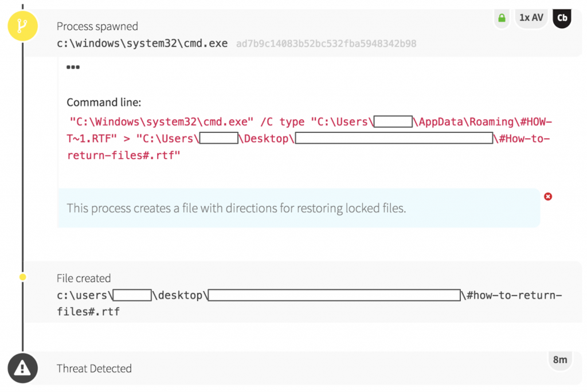This screenshot has height=392, width=587.
Task: Open the c:\windows\system32\cmd.exe process path
Action: click(142, 44)
